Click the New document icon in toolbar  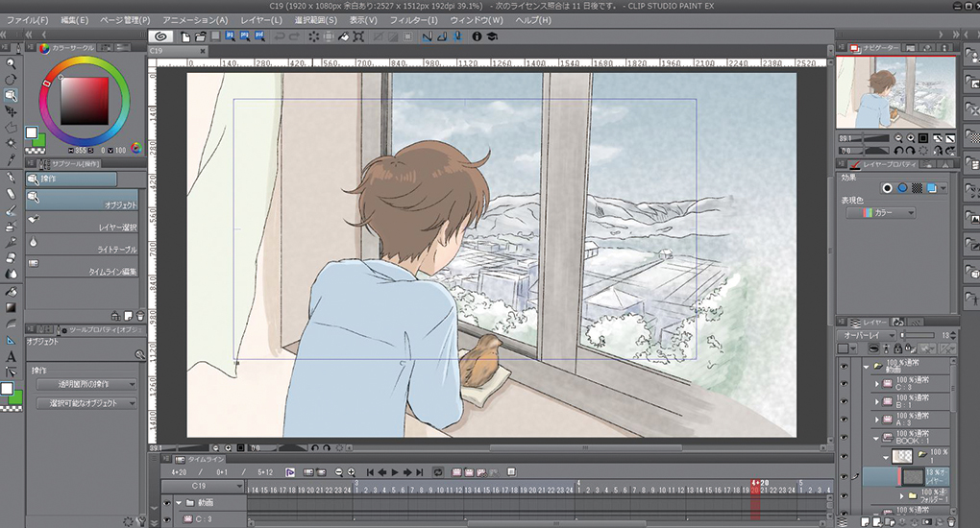[x=183, y=36]
